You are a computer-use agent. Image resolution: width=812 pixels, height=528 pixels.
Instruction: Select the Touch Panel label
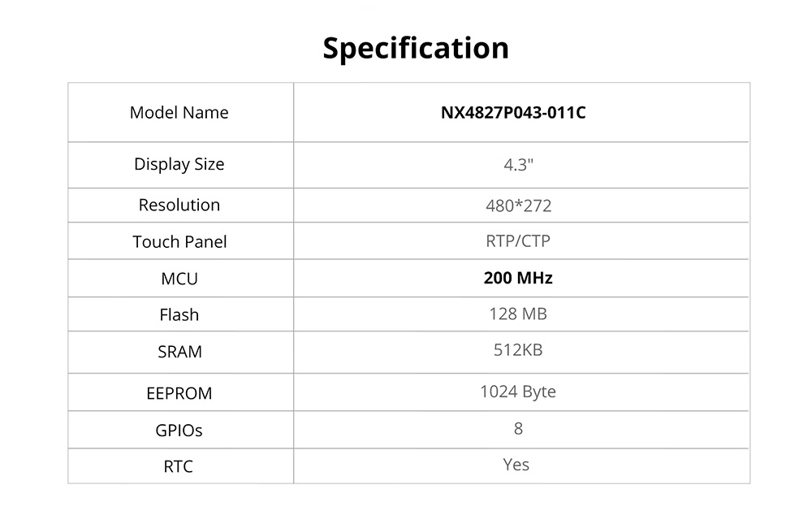coord(179,242)
